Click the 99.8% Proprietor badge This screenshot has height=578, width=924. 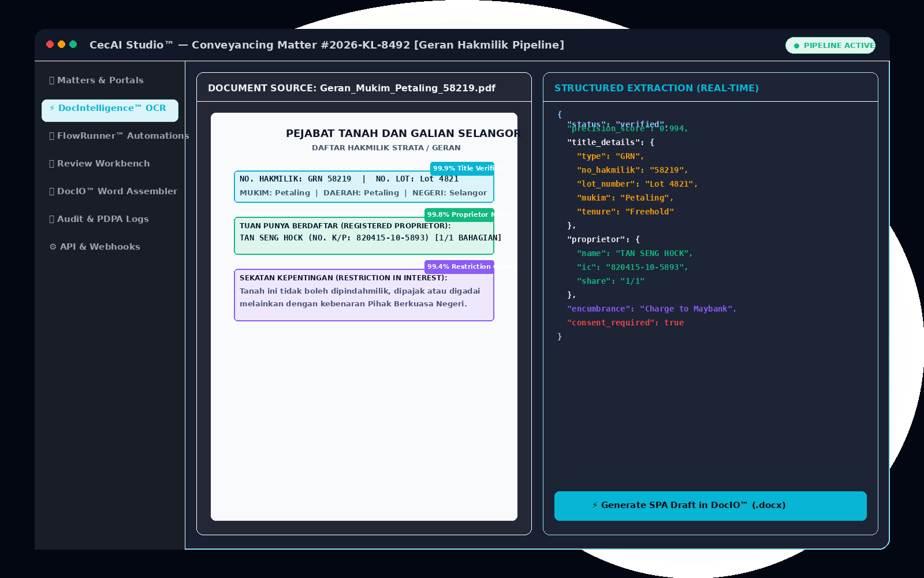[x=459, y=214]
